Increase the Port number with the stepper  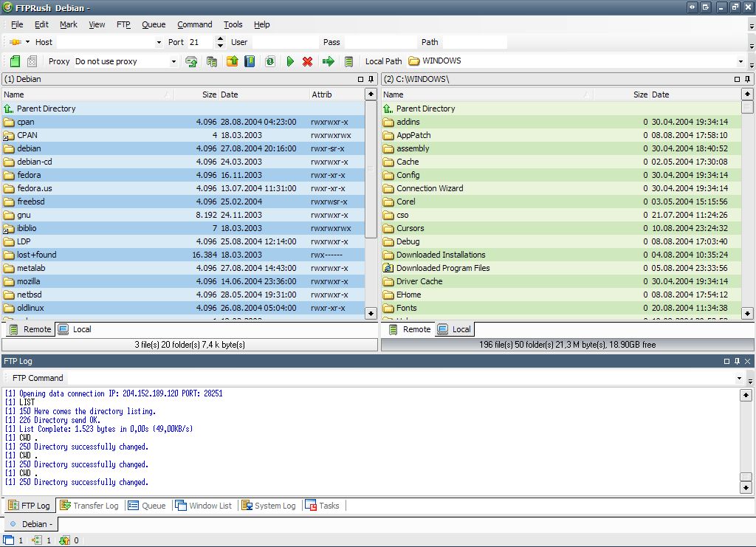(219, 39)
